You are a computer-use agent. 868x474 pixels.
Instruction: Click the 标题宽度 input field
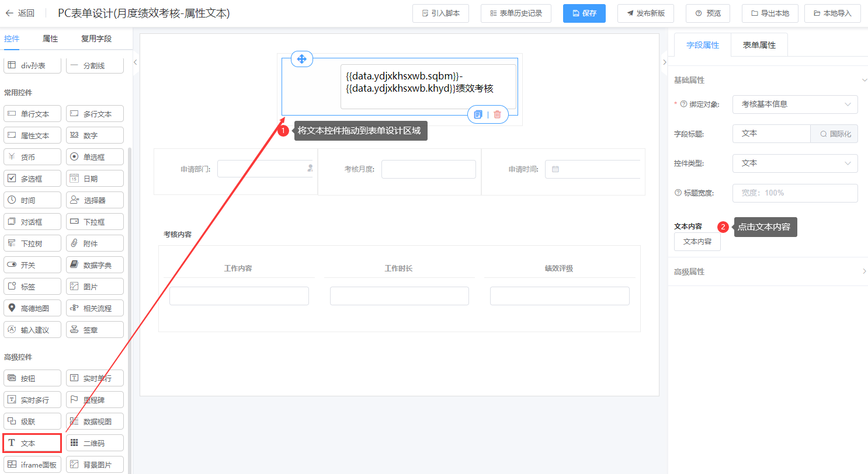coord(794,193)
